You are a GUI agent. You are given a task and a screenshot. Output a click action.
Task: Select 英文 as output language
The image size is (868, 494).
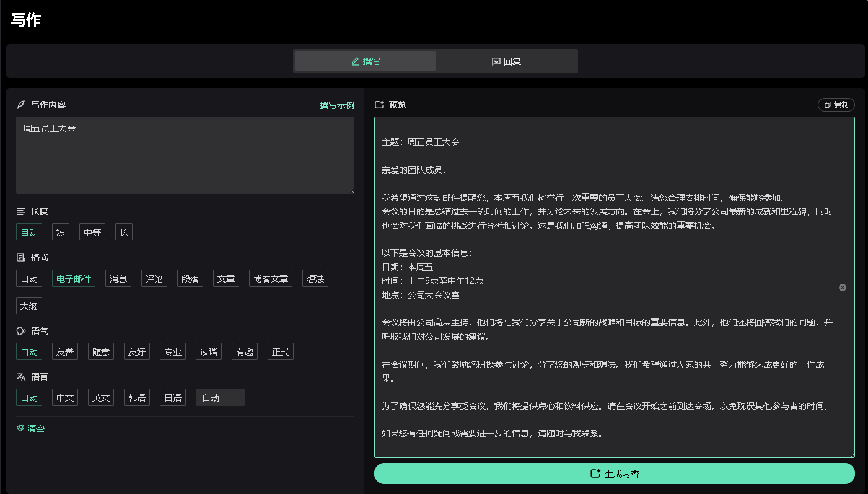tap(101, 398)
